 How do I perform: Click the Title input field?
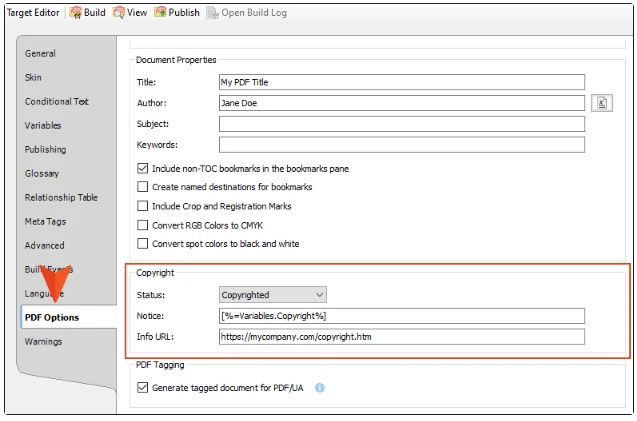tap(401, 82)
